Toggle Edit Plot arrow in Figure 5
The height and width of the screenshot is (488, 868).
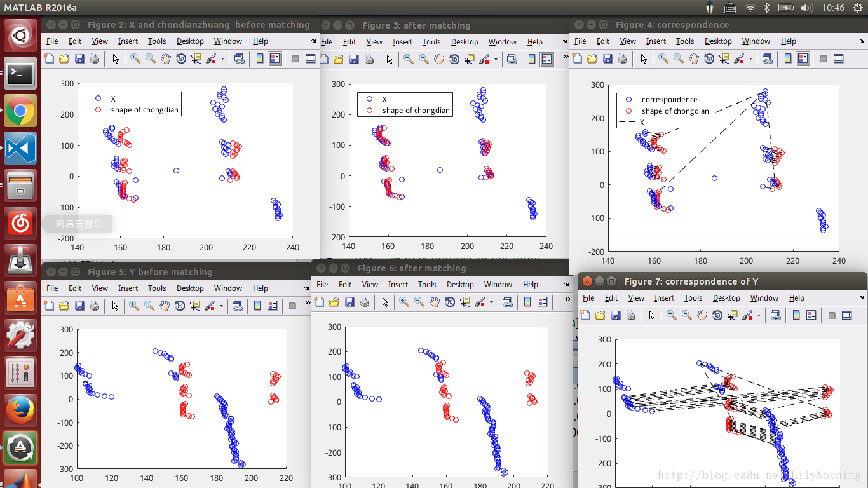point(115,306)
